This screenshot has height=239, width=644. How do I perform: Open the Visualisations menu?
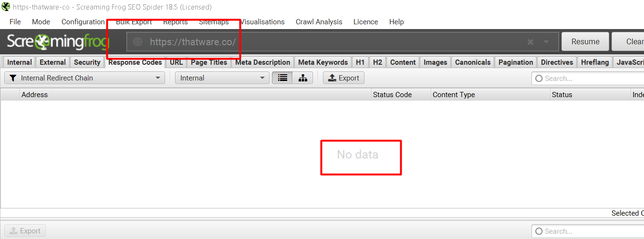[x=262, y=22]
